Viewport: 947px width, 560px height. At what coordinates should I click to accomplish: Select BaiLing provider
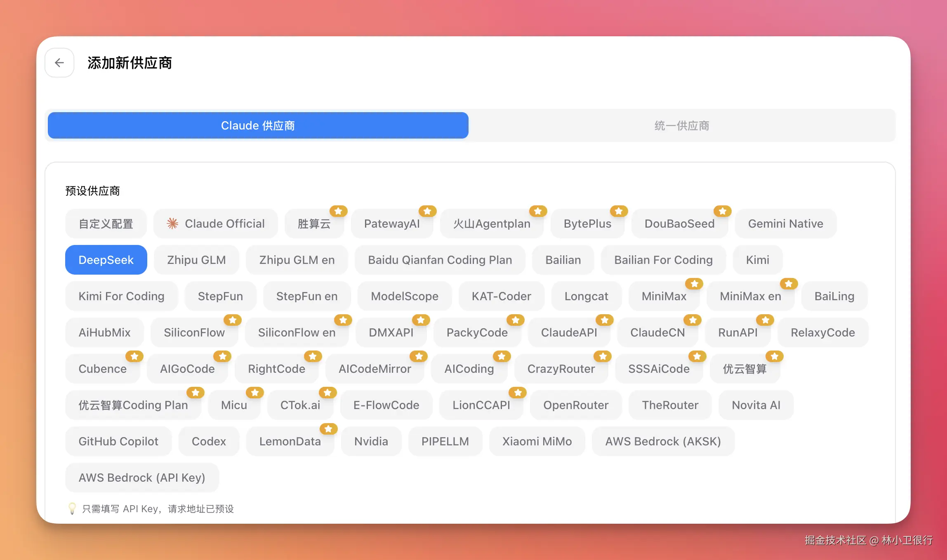click(x=834, y=296)
